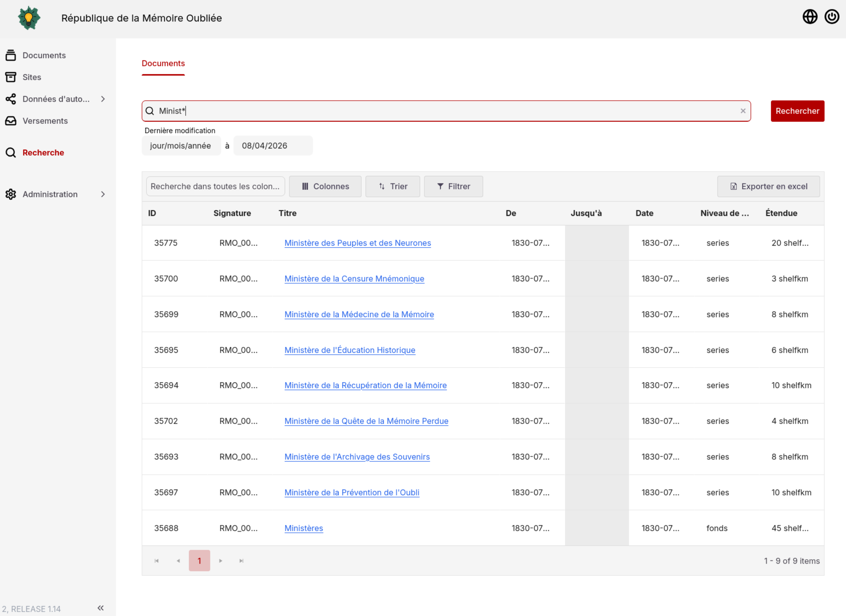Open Documents in the sidebar menu
Image resolution: width=846 pixels, height=616 pixels.
pyautogui.click(x=44, y=55)
